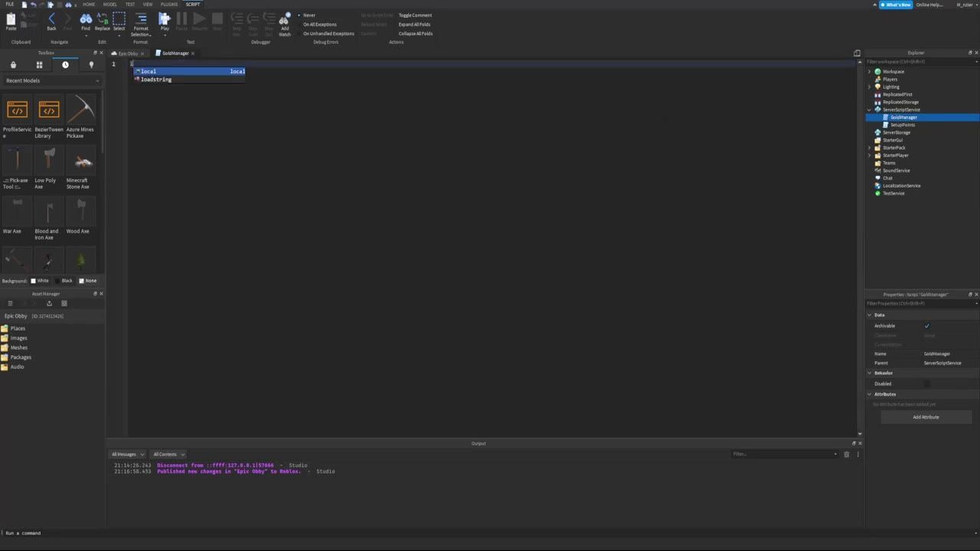Open the HOME ribbon tab
The height and width of the screenshot is (551, 980).
pyautogui.click(x=89, y=4)
